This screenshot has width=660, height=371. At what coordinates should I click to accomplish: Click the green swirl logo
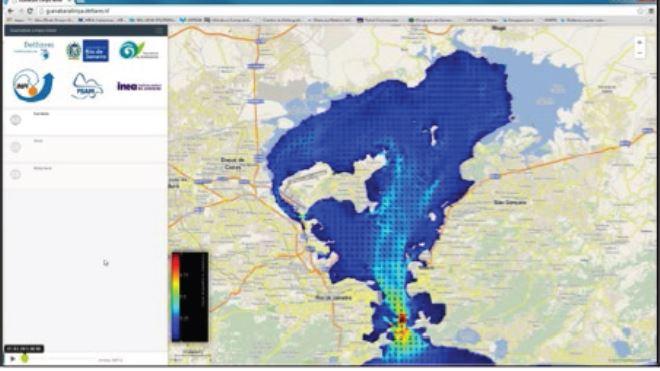[x=138, y=51]
